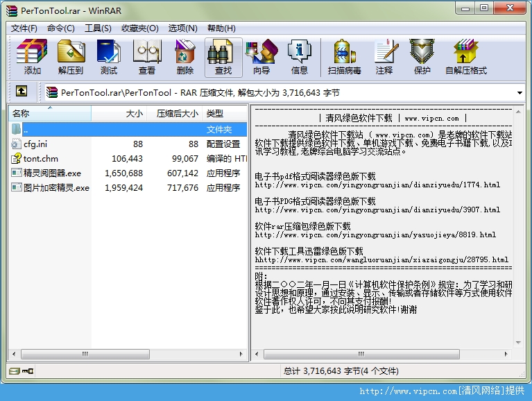
Task: Click the WinRAR title bar books icon
Action: pyautogui.click(x=12, y=10)
